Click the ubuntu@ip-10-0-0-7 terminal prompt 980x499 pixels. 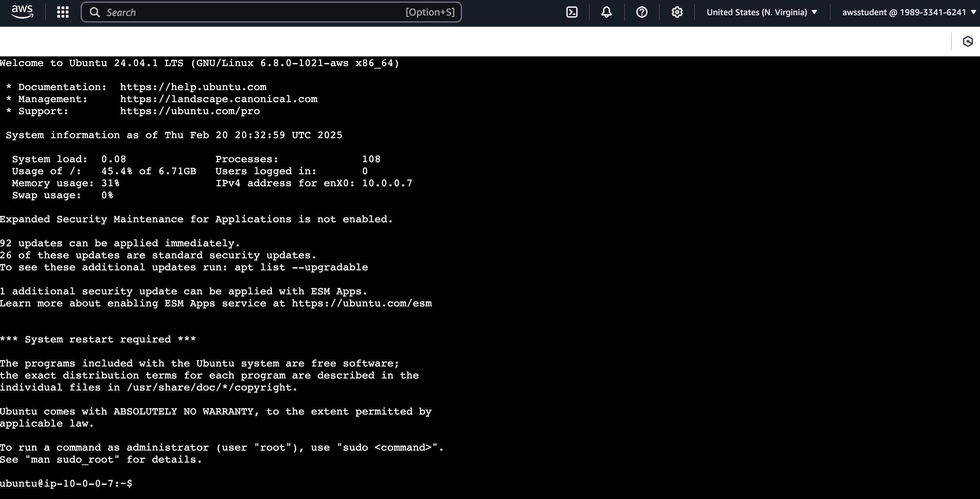click(x=66, y=483)
